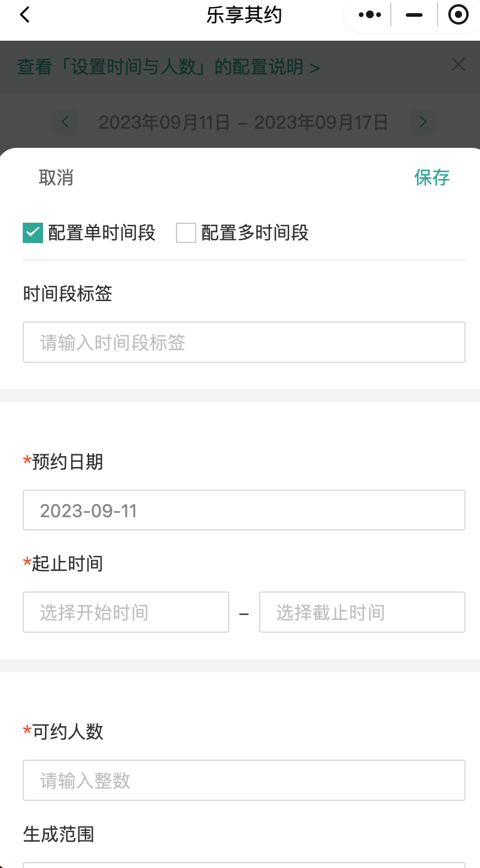Click the 可约人数 integer input field
Image resolution: width=480 pixels, height=868 pixels.
point(244,781)
